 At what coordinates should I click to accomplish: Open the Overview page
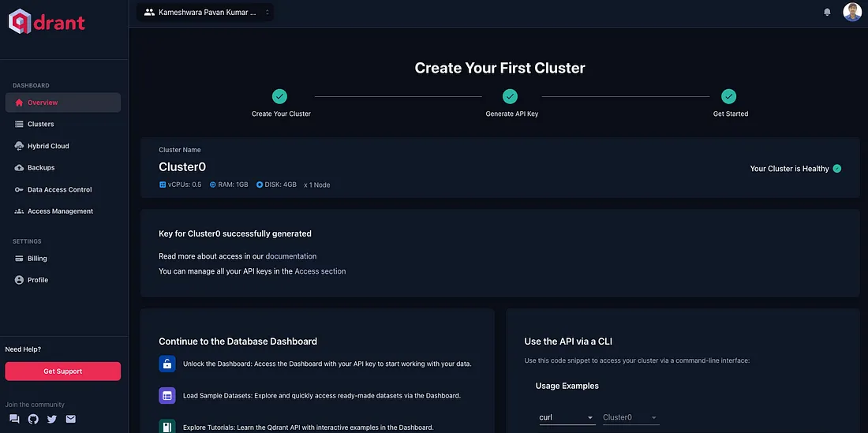point(63,103)
